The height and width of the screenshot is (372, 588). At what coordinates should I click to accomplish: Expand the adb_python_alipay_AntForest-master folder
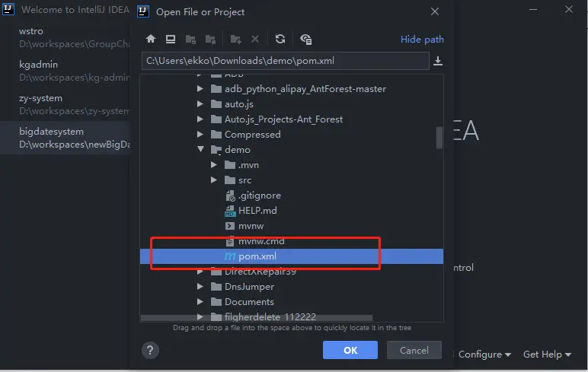point(200,89)
